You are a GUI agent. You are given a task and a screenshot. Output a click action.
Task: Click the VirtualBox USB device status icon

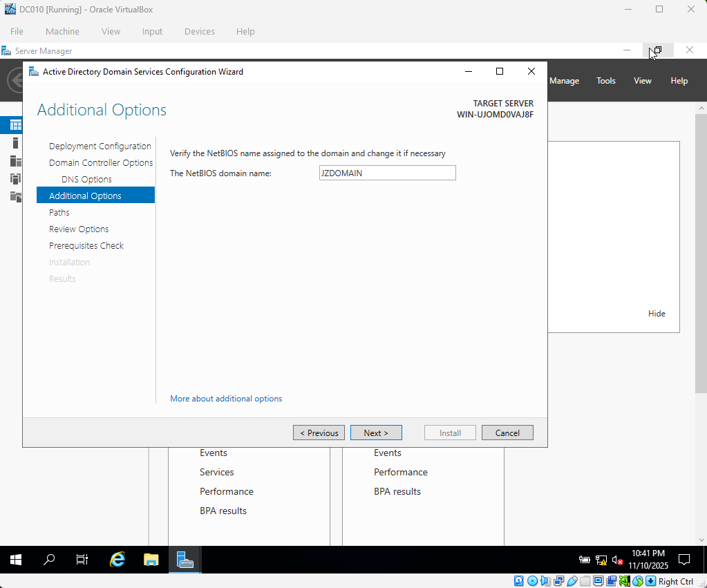click(572, 581)
